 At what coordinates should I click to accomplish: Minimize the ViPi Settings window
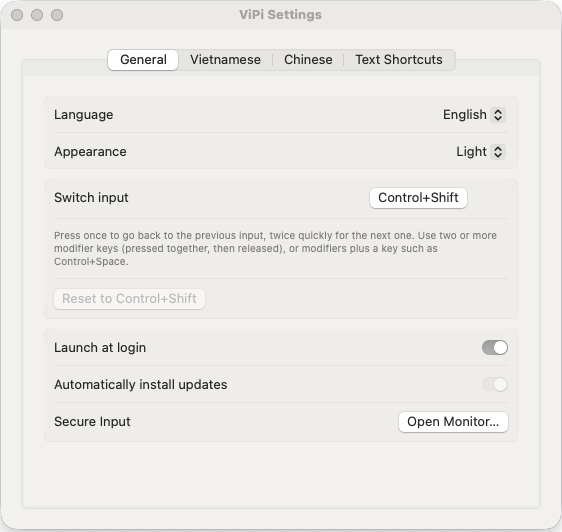click(37, 15)
